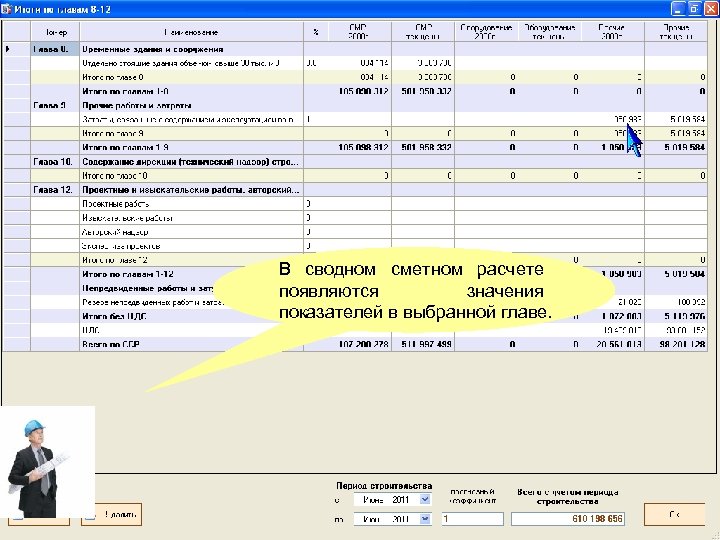Click the application icon in the title bar
Screen dimensions: 720x540
click(6, 9)
